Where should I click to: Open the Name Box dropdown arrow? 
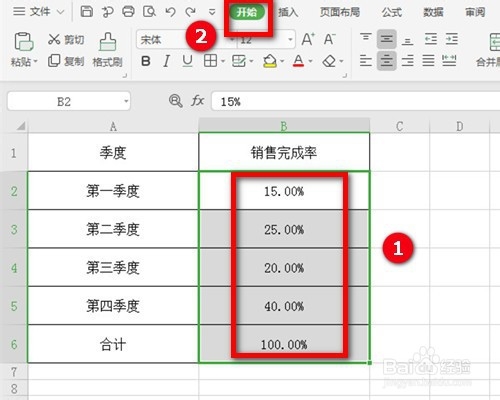pos(126,101)
